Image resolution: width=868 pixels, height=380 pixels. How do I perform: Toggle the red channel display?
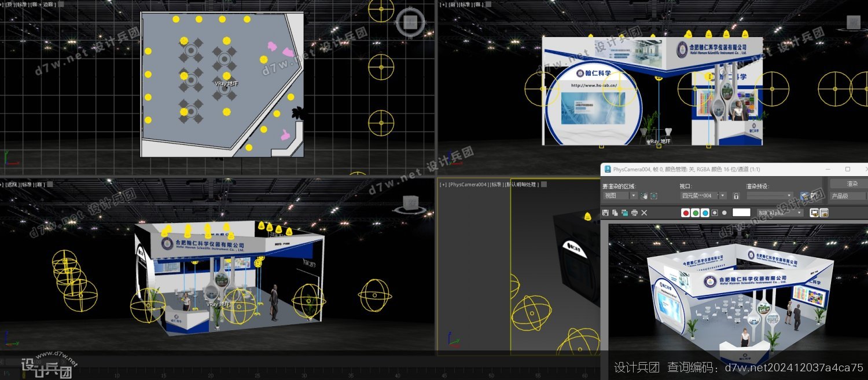coord(686,213)
